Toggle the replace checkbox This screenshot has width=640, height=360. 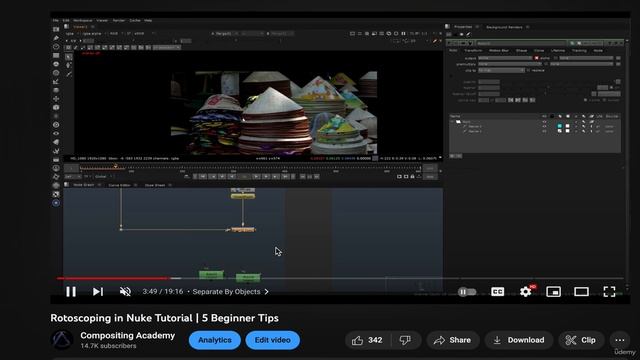tap(528, 70)
